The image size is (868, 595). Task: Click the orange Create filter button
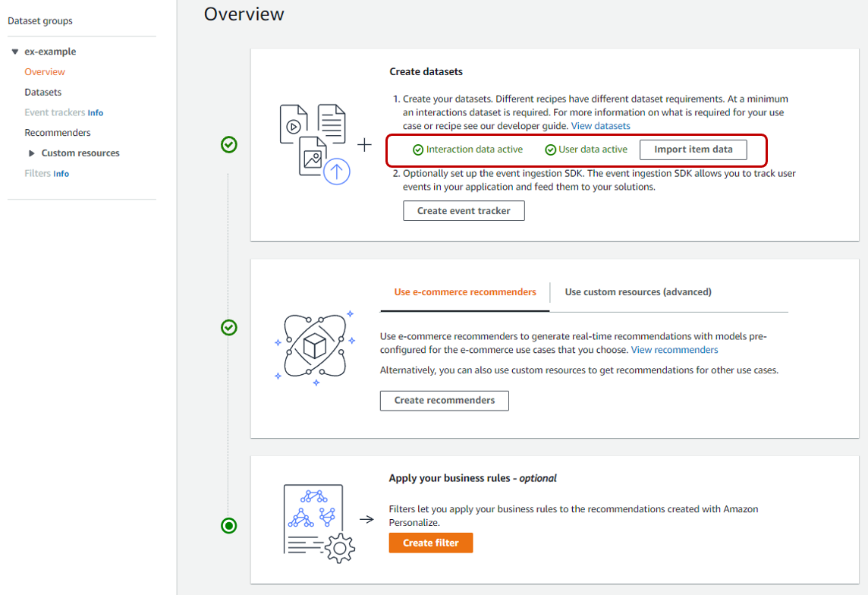[x=431, y=543]
